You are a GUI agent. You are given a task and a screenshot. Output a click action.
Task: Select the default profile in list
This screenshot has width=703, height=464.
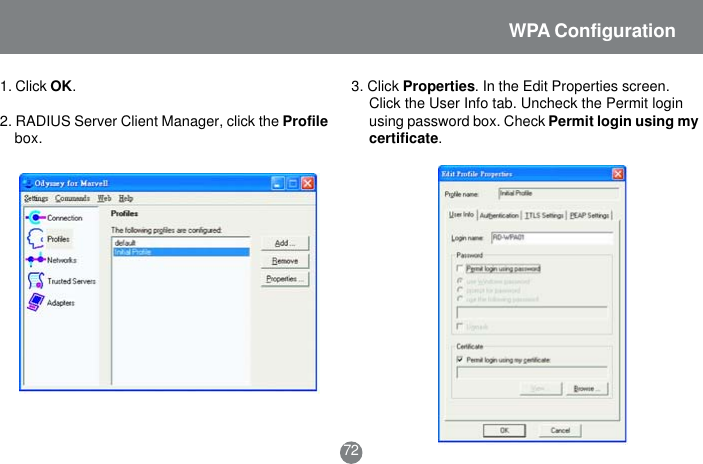pos(181,243)
